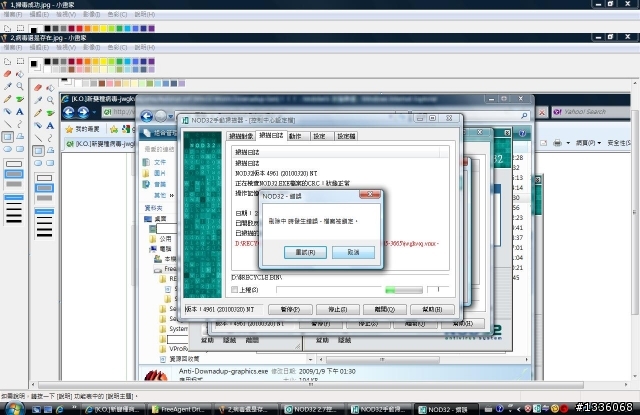Select Free-Form Select tool in 1,掃毒成功.jpg Paint window
640x415 pixels.
pyautogui.click(x=7, y=29)
